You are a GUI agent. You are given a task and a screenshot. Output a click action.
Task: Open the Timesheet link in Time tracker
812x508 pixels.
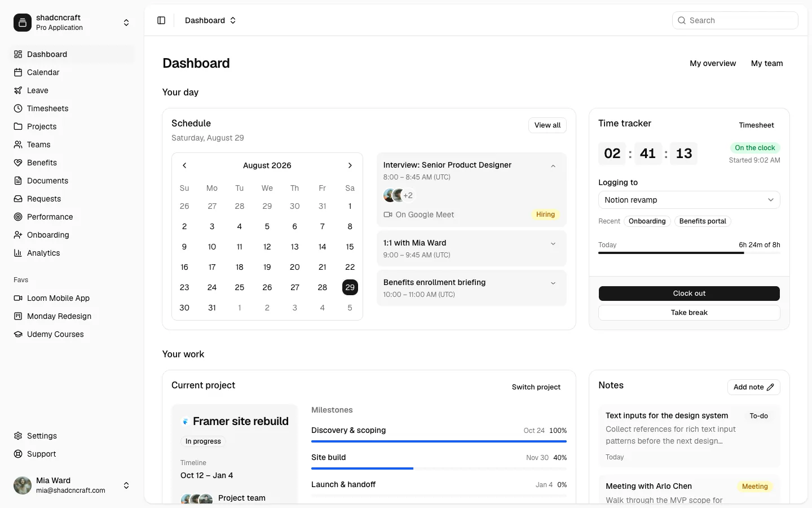click(x=756, y=125)
